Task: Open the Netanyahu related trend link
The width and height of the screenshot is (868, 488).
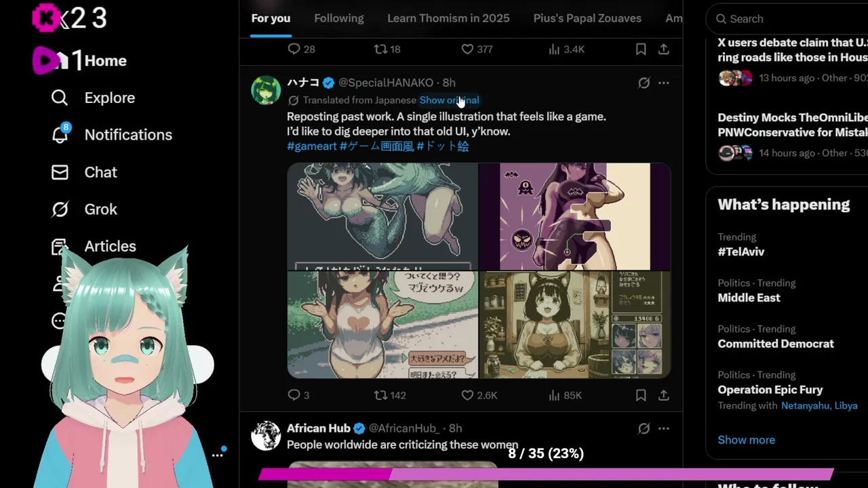Action: pos(806,406)
